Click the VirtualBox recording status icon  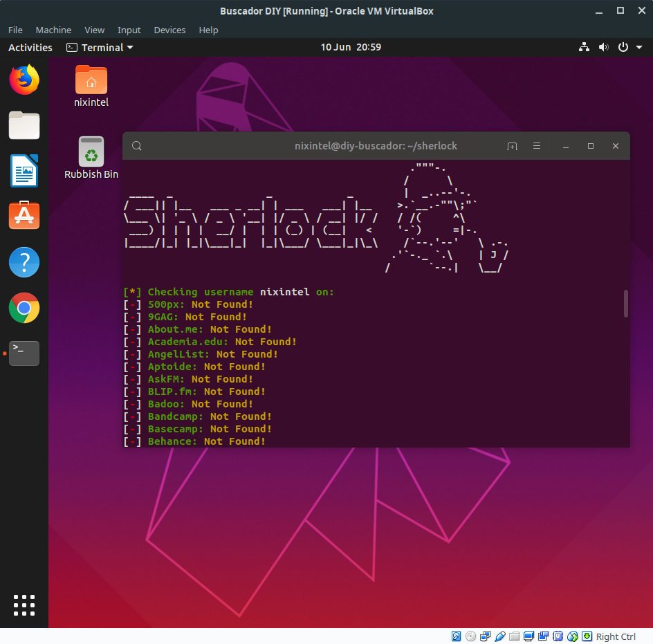point(544,636)
